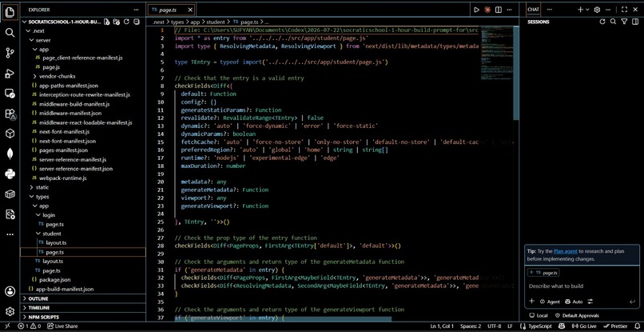Open the MongoDB leaf icon view
644x332 pixels.
[10, 154]
